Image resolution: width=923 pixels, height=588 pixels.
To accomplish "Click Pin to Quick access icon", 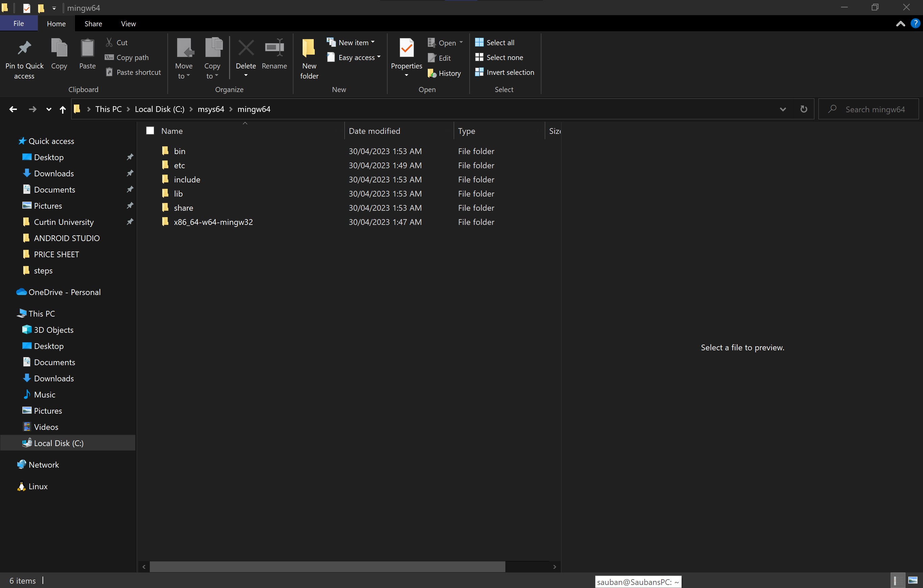I will 24,48.
